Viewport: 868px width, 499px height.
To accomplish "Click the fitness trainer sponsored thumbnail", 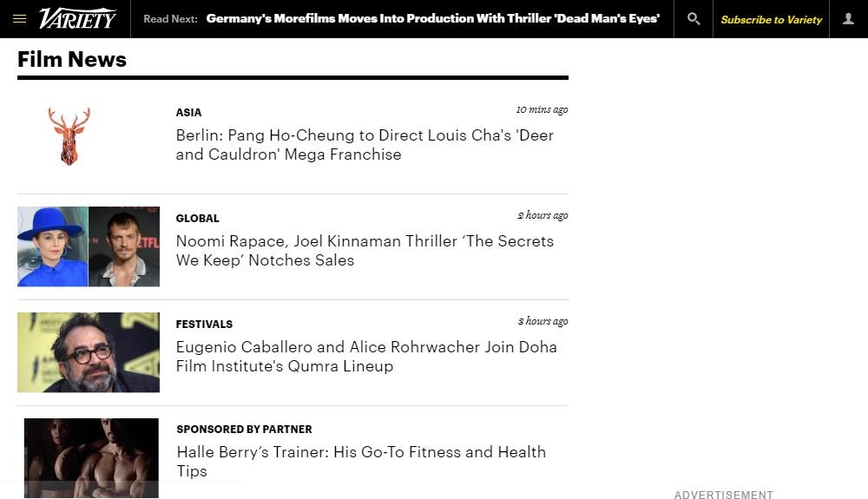I will (91, 457).
